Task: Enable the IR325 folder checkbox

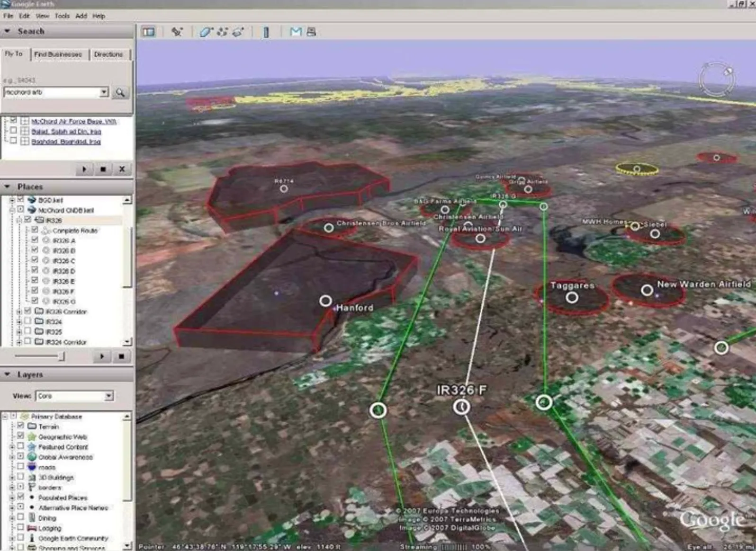Action: tap(27, 331)
